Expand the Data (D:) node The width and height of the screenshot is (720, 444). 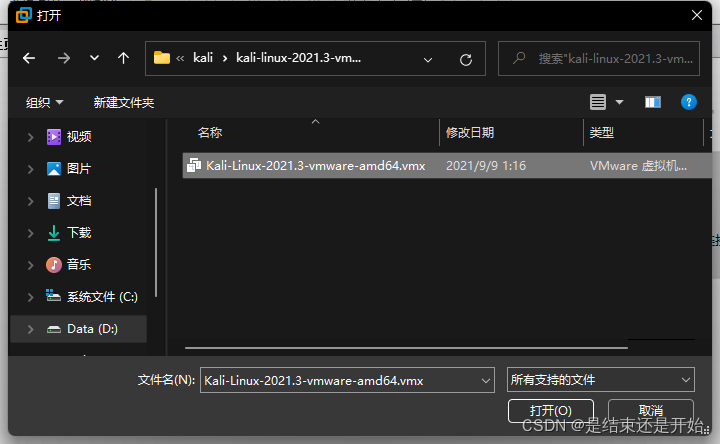coord(30,329)
